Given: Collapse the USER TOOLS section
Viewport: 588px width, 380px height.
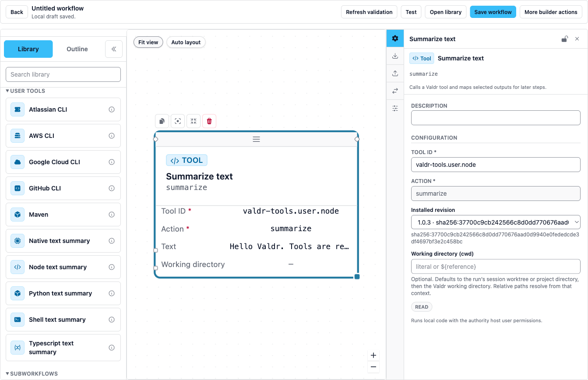Looking at the screenshot, I should tap(25, 91).
